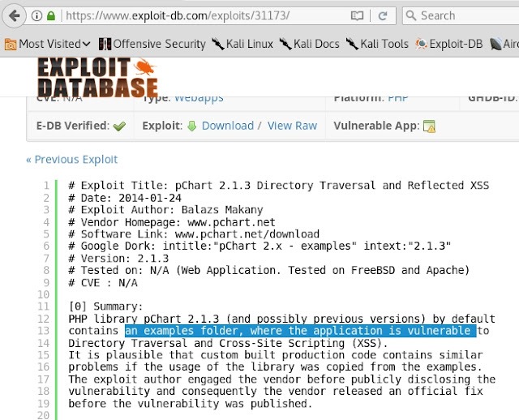
Task: Click the Offensive Security bookmark icon
Action: click(x=105, y=44)
